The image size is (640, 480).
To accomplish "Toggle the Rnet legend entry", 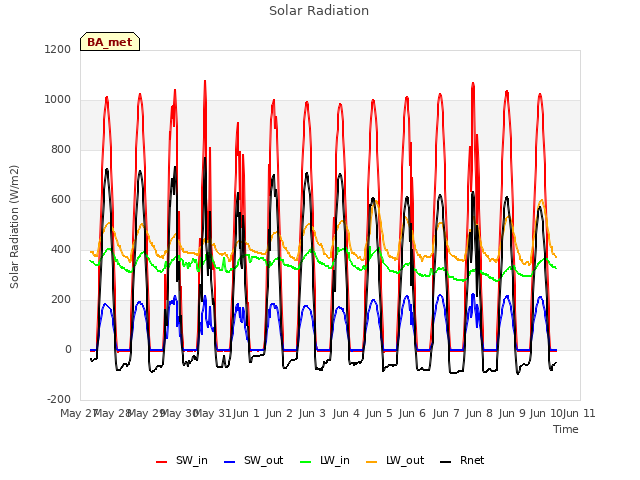I will coord(462,460).
